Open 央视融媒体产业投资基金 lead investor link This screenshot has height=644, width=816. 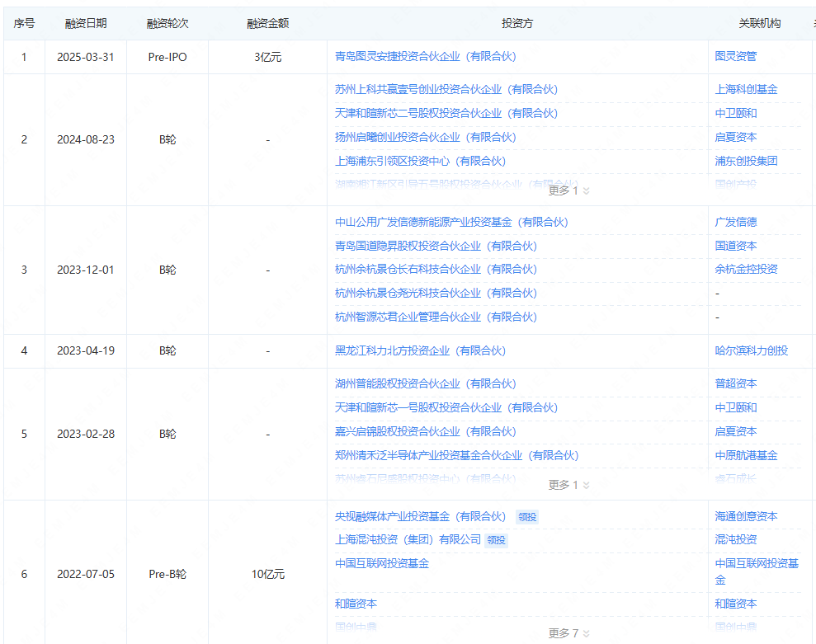click(420, 516)
